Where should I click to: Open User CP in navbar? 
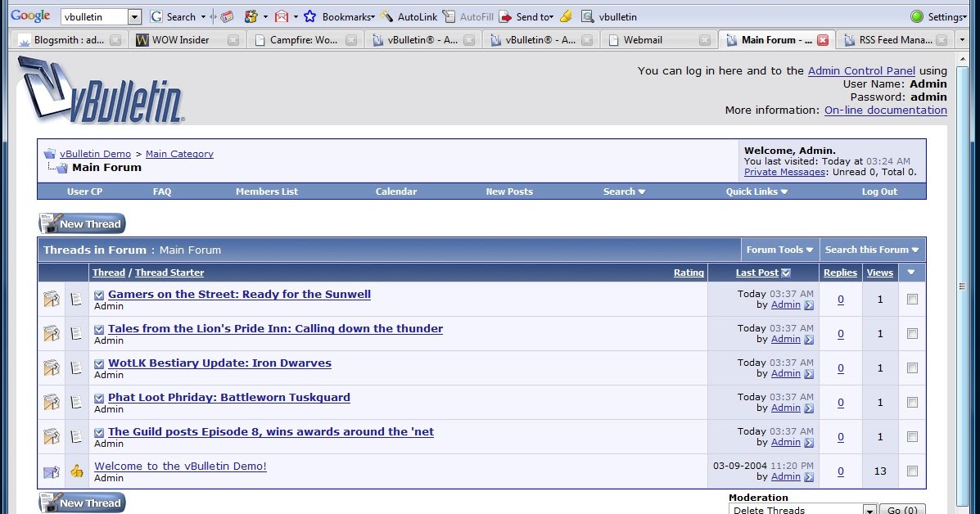(x=84, y=192)
